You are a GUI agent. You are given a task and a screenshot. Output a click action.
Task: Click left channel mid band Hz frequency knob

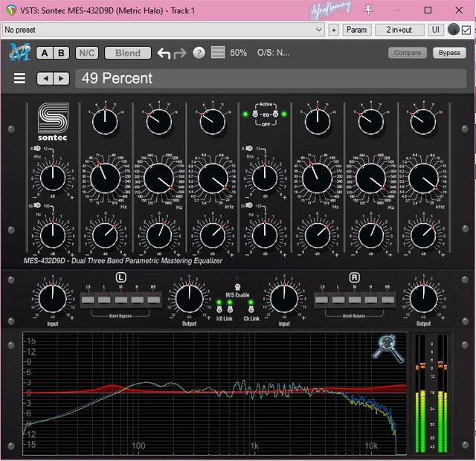coord(159,178)
